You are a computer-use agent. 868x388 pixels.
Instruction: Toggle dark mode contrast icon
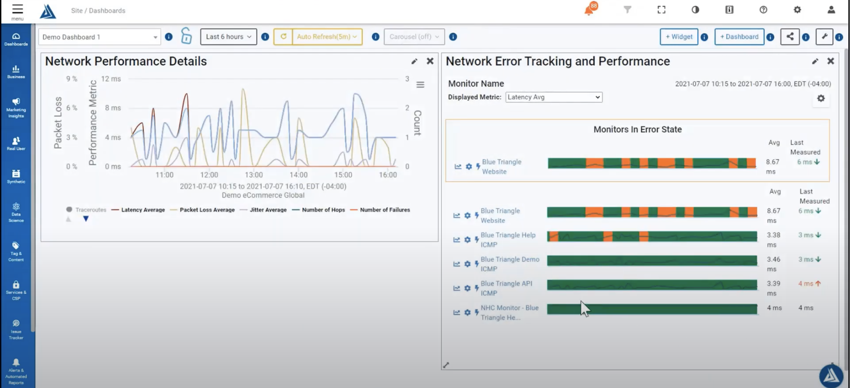click(695, 10)
